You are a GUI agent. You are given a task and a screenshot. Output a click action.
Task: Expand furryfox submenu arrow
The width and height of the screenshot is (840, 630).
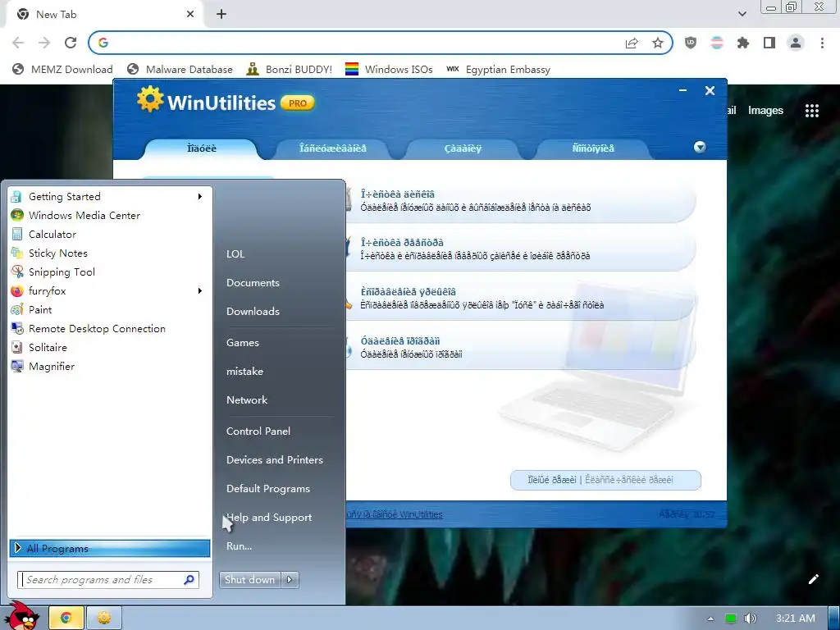[200, 291]
